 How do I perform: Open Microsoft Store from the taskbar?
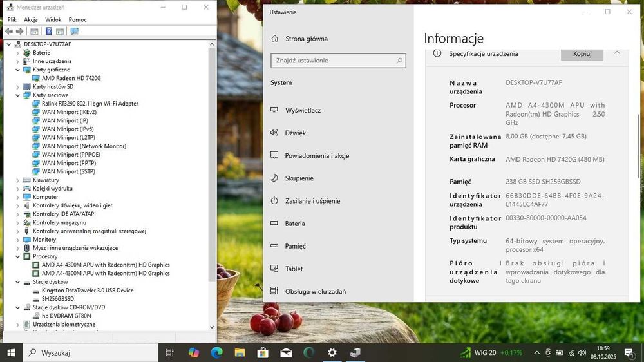pyautogui.click(x=263, y=352)
